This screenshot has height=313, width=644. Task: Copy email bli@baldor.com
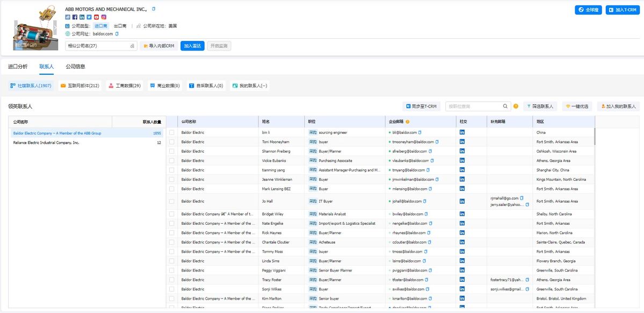click(x=419, y=132)
